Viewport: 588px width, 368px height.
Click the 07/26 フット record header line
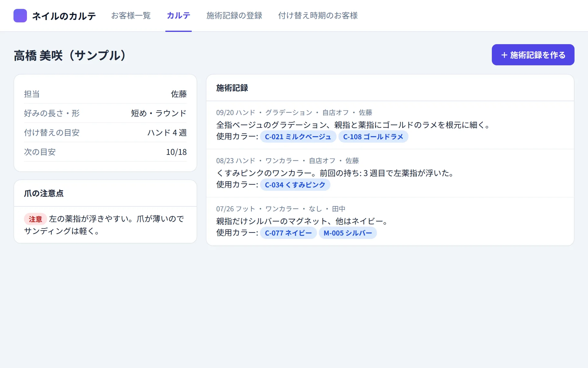[x=281, y=209]
